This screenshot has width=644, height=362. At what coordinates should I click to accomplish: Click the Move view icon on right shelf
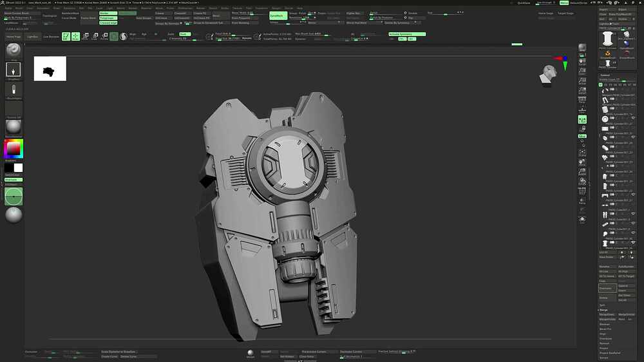tap(582, 163)
